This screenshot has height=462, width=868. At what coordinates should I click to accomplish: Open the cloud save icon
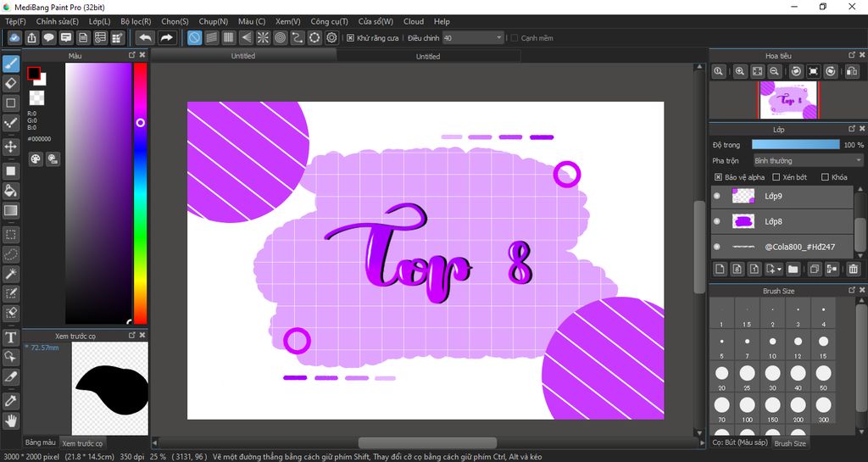(14, 37)
